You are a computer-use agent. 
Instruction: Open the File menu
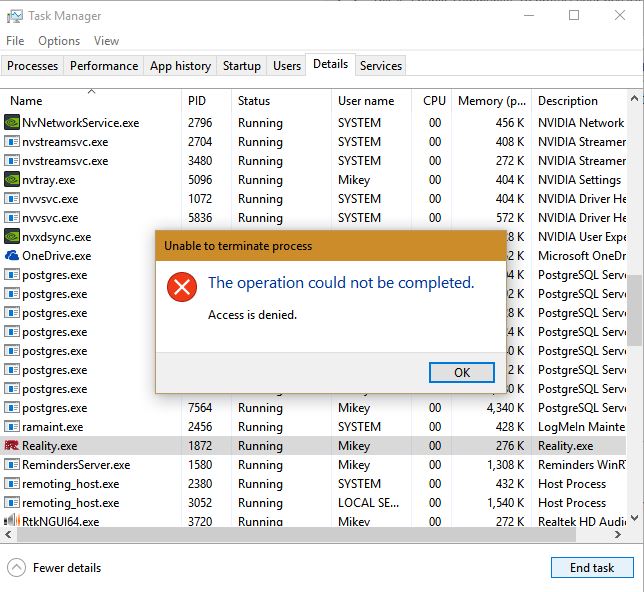click(x=15, y=41)
